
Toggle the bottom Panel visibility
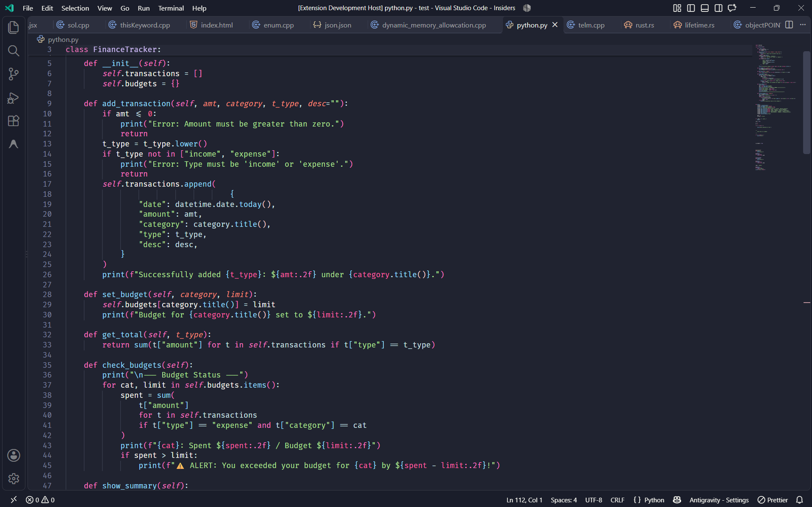click(x=705, y=8)
